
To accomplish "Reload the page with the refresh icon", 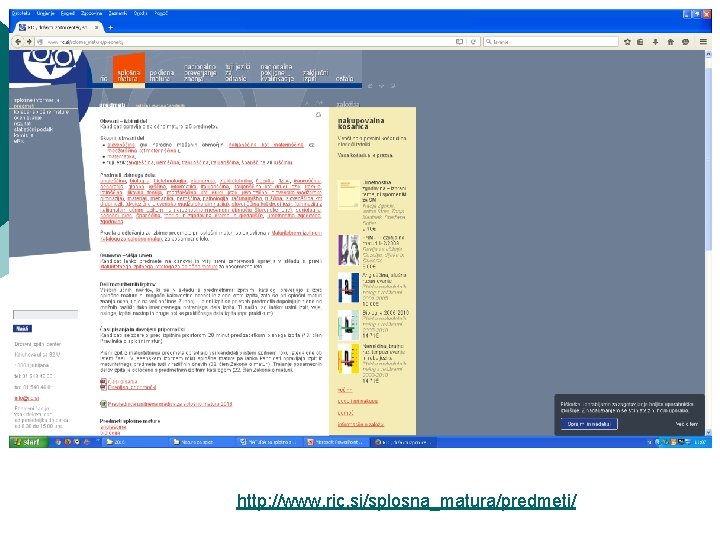I will tap(473, 41).
